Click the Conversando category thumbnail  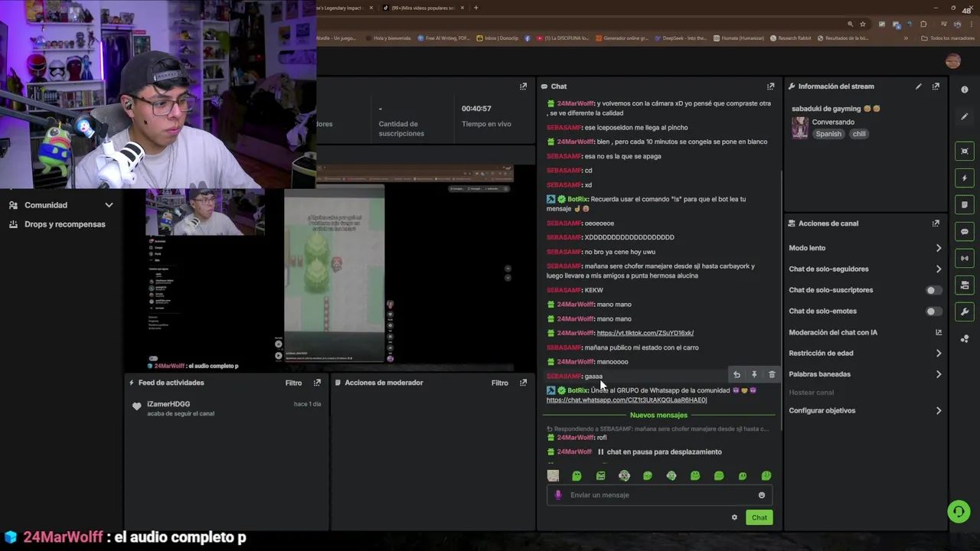(799, 128)
